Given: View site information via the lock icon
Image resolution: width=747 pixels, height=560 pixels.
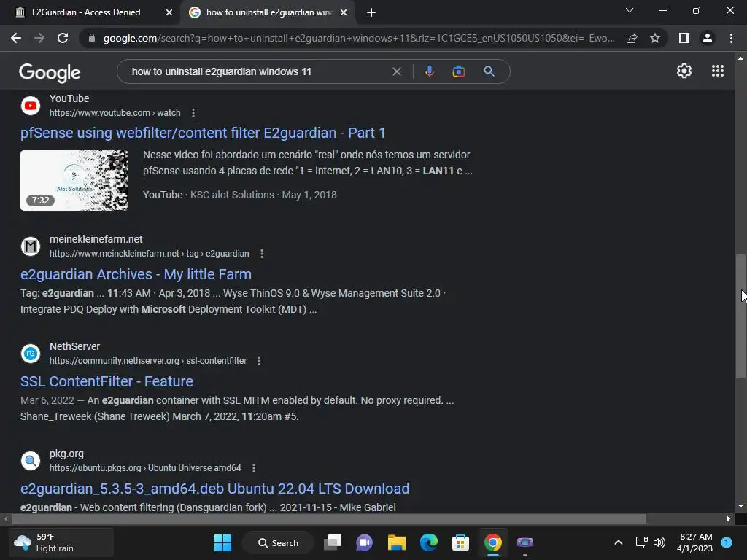Looking at the screenshot, I should pos(92,38).
